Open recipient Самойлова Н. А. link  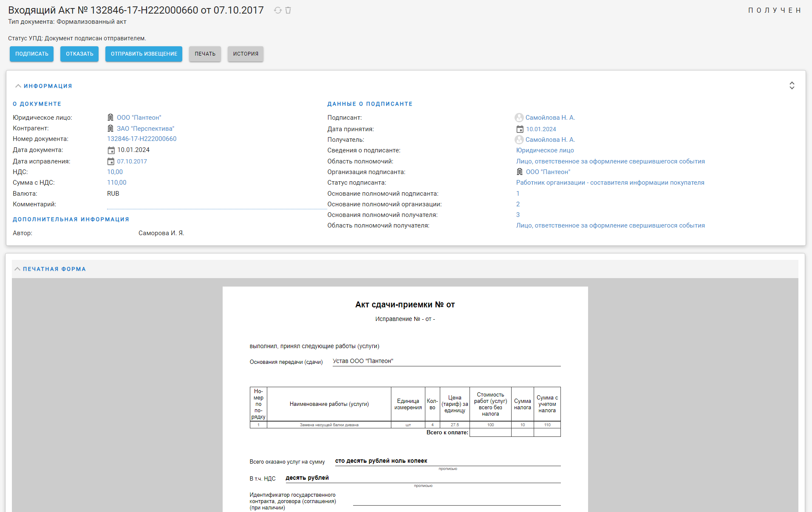[550, 140]
